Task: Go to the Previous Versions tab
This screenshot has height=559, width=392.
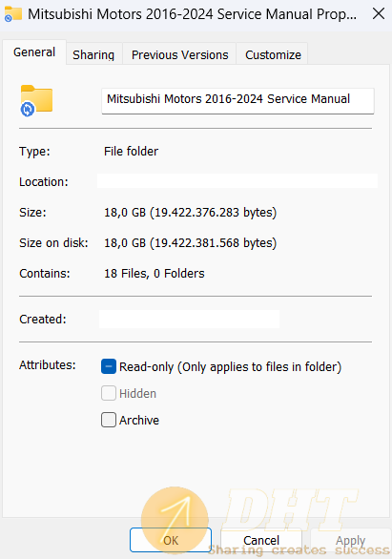Action: [x=179, y=55]
